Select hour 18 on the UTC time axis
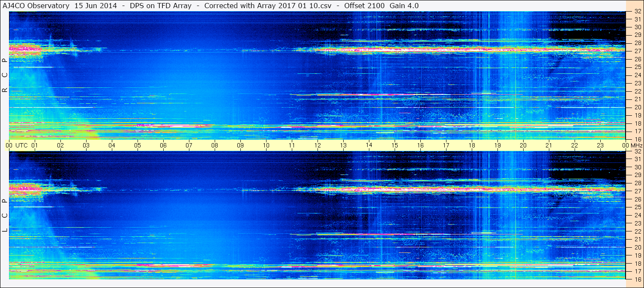This screenshot has height=288, width=644. [472, 145]
